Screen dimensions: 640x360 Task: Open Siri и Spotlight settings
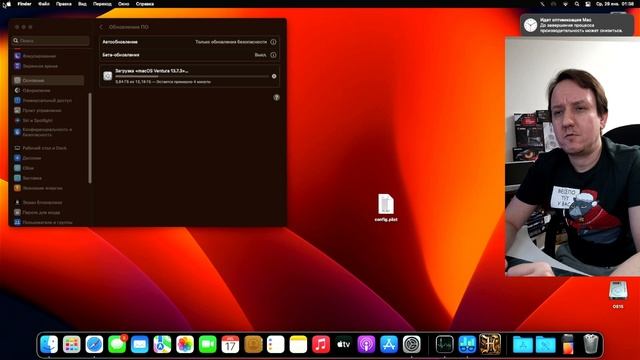coord(34,121)
